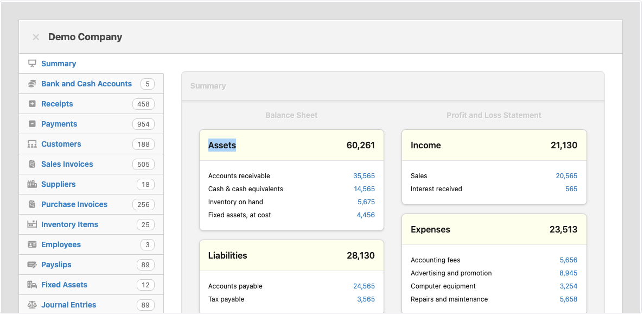Click the Receipts icon in the sidebar
Viewport: 644px width, 314px height.
(32, 104)
